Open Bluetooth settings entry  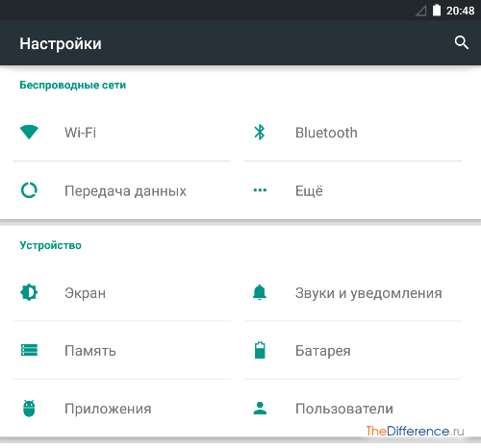[353, 133]
